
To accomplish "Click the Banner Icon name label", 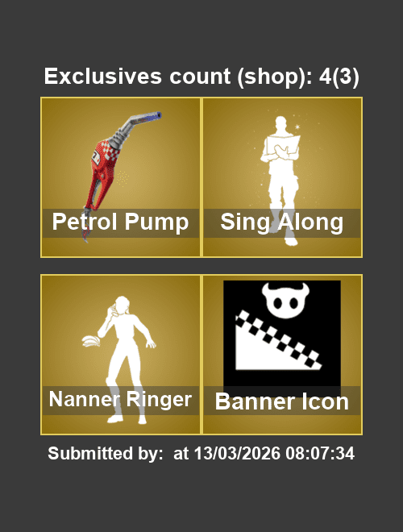I will click(x=282, y=401).
